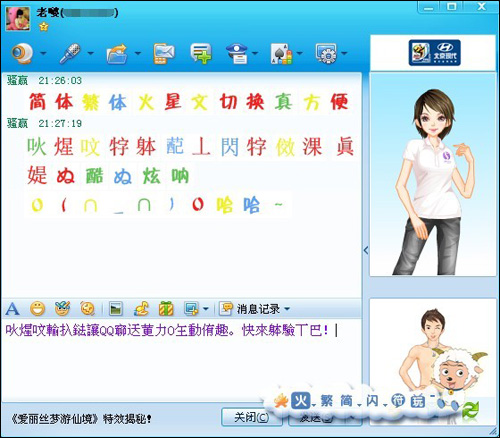The width and height of the screenshot is (500, 438).
Task: Click the 符 symbol bubble icon
Action: (398, 401)
